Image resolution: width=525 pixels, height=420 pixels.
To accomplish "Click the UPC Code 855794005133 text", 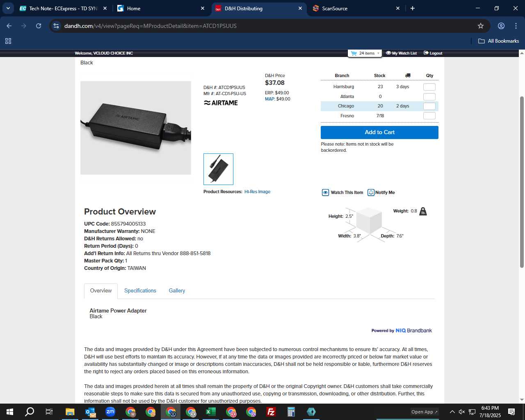I will (115, 224).
